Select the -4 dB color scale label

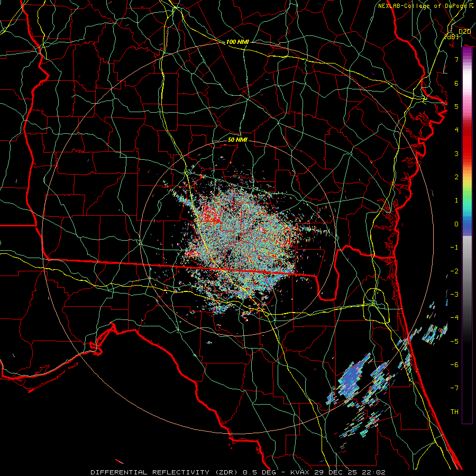454,318
